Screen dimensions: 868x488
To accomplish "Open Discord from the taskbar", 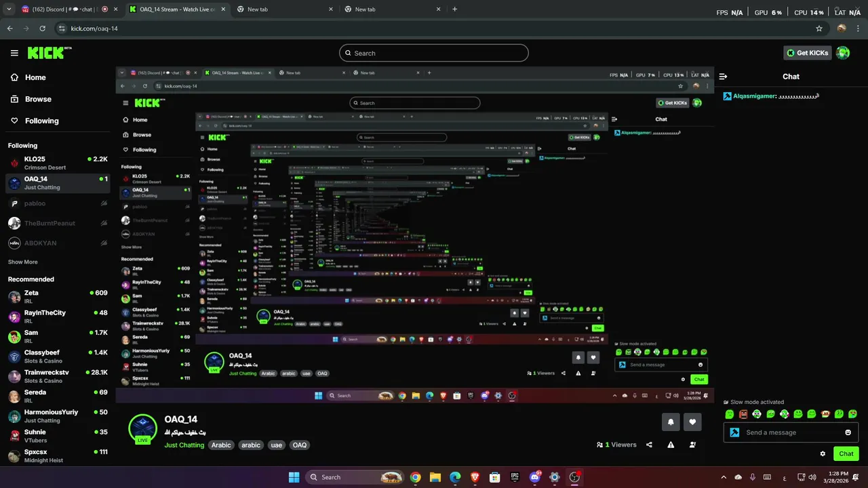I will (x=534, y=477).
